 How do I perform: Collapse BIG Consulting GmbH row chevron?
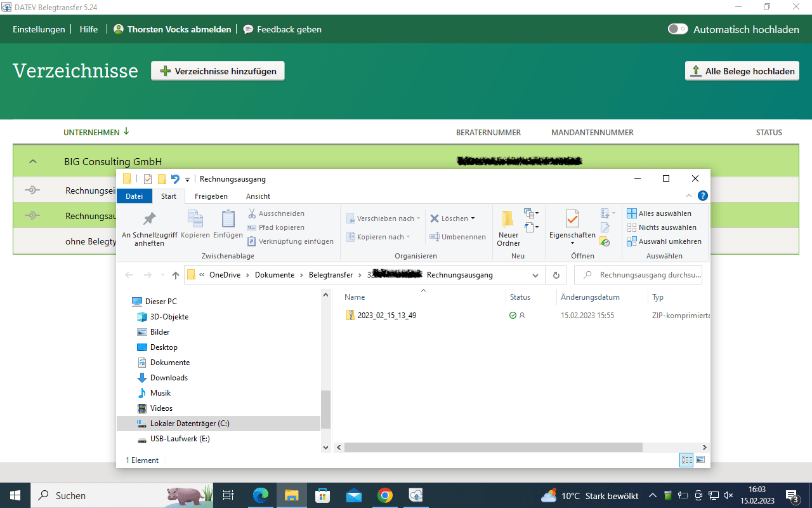point(33,161)
